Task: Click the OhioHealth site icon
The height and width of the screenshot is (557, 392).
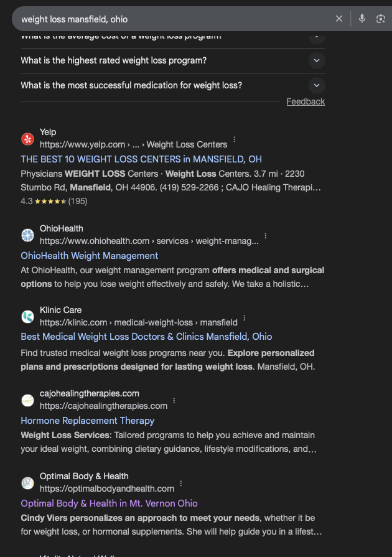Action: [x=27, y=235]
